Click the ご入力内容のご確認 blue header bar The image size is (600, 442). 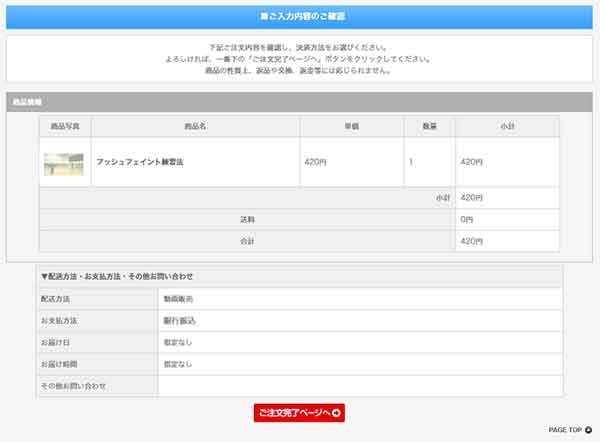click(299, 17)
